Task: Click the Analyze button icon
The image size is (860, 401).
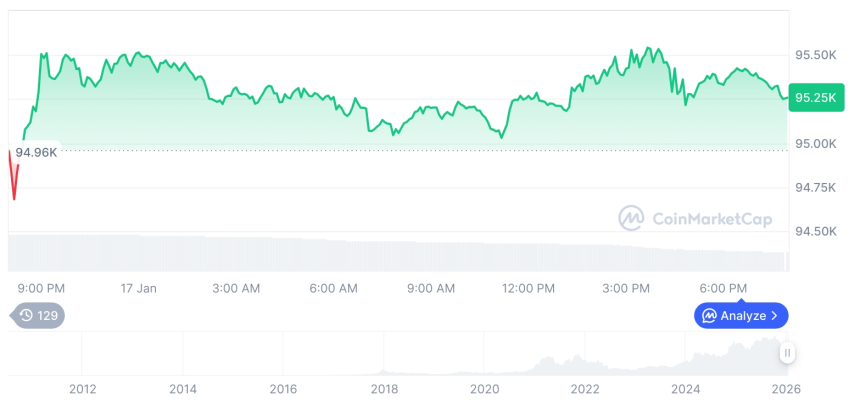Action: [709, 316]
